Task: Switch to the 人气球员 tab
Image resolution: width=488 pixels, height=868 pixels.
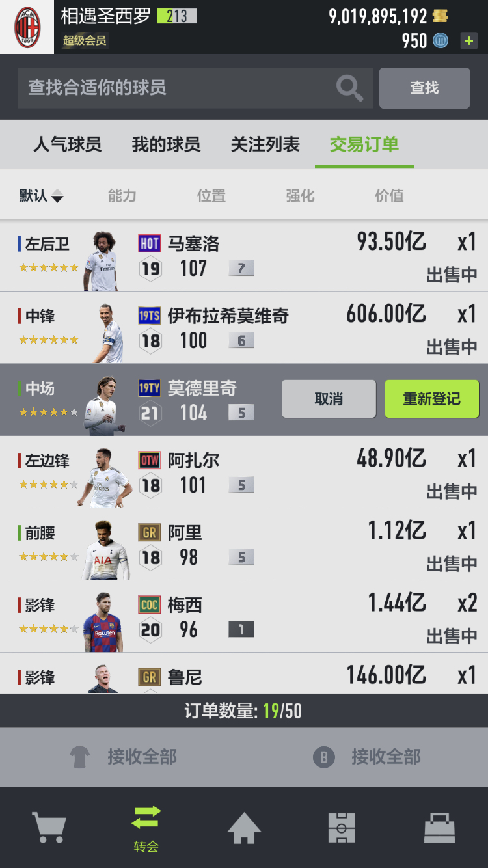Action: [68, 144]
